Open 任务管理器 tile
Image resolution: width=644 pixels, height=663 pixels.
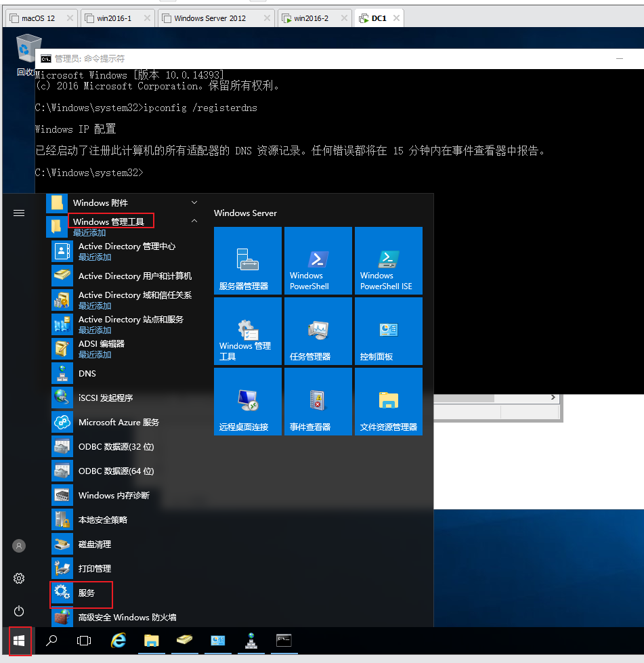[318, 331]
